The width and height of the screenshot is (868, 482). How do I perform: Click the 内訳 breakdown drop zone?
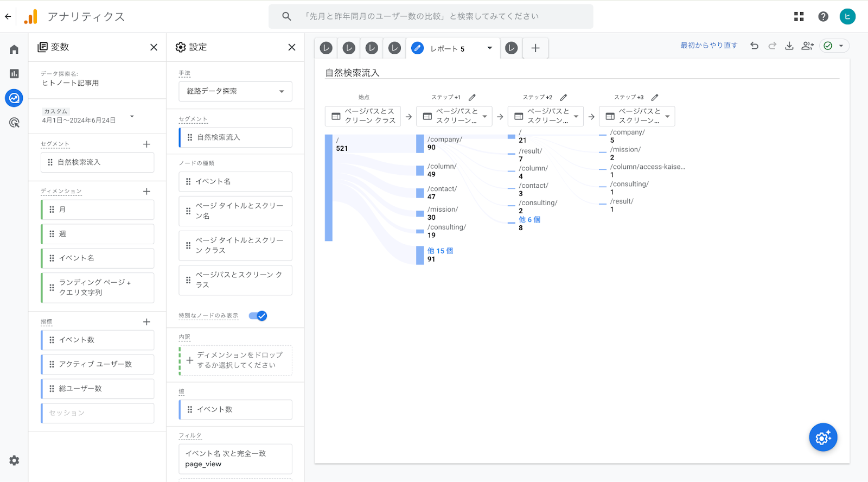(235, 360)
